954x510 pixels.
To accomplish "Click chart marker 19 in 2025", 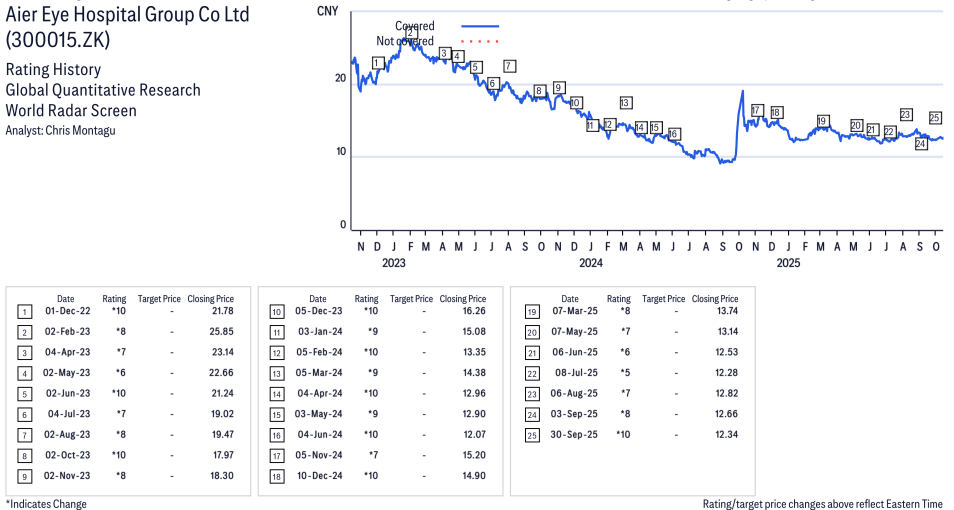I will coord(822,121).
